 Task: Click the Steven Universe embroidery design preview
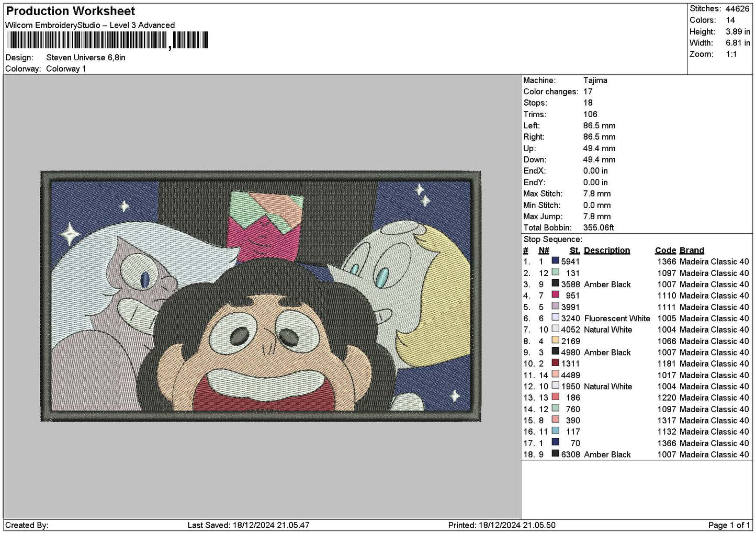(x=261, y=296)
